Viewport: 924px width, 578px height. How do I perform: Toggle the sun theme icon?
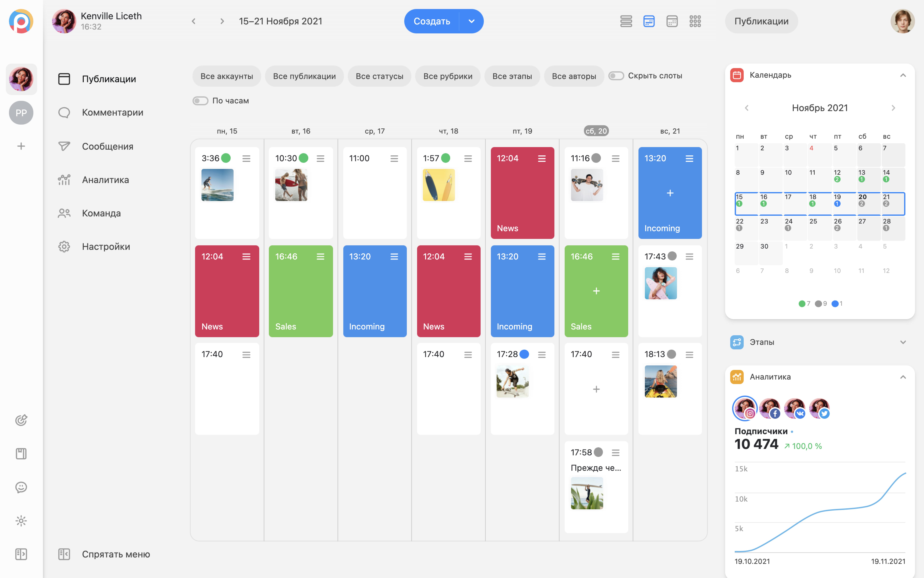21,521
